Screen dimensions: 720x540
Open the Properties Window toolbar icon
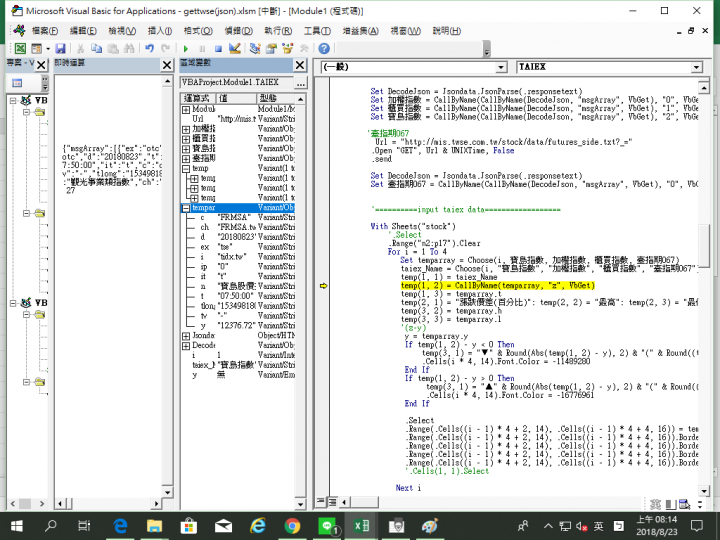(271, 48)
